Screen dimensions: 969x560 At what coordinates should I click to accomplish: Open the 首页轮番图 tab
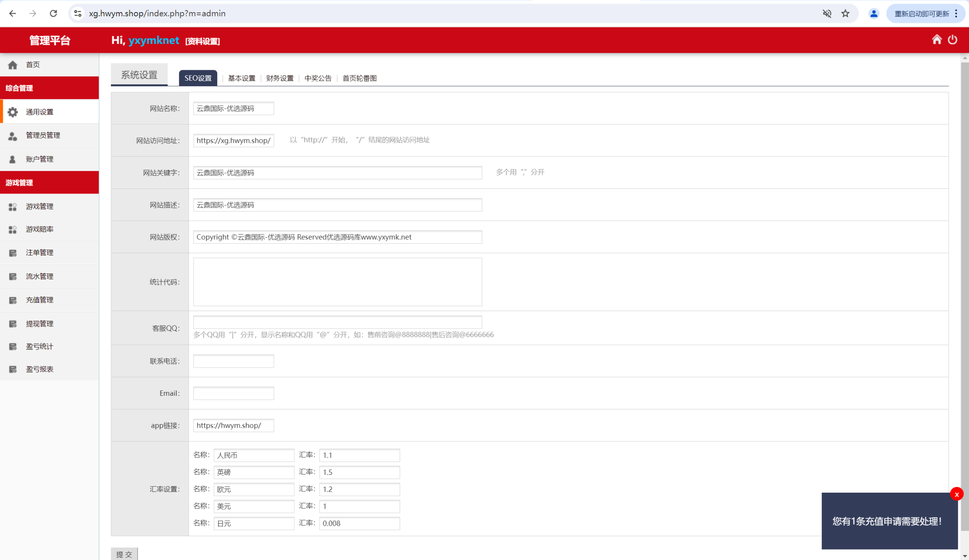[x=359, y=78]
